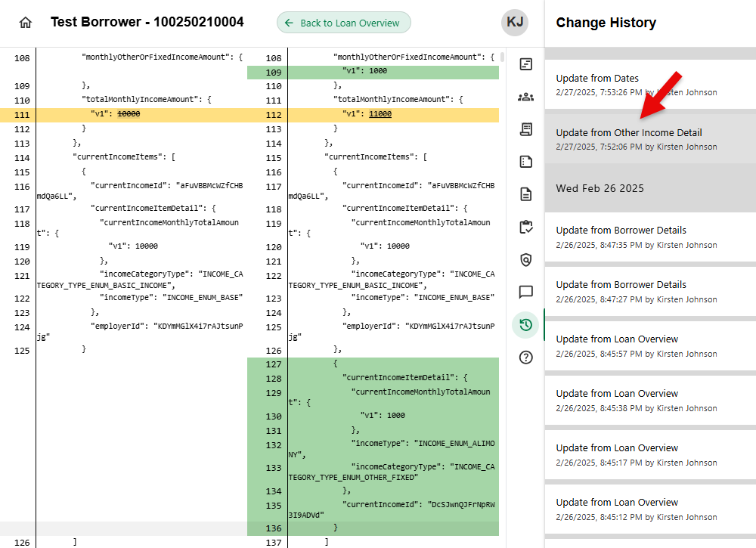
Task: Open Loan Overview update at 8:45:17 PM
Action: [x=650, y=454]
